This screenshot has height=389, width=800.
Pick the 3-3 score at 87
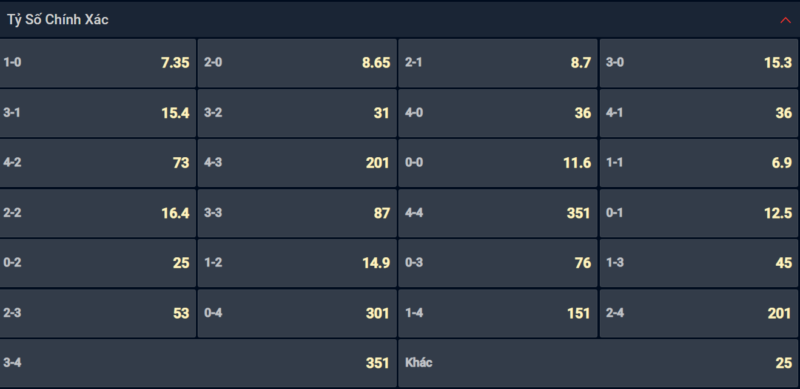coord(297,213)
